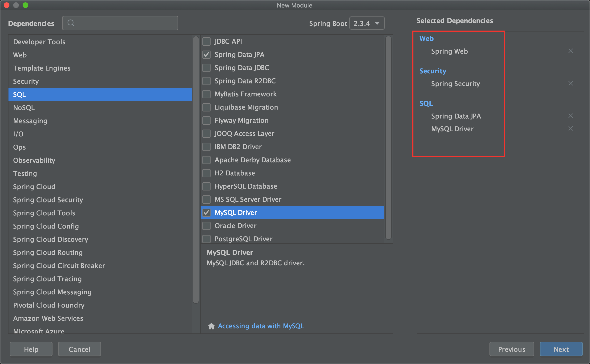
Task: Switch to the NoSQL category
Action: coord(100,108)
